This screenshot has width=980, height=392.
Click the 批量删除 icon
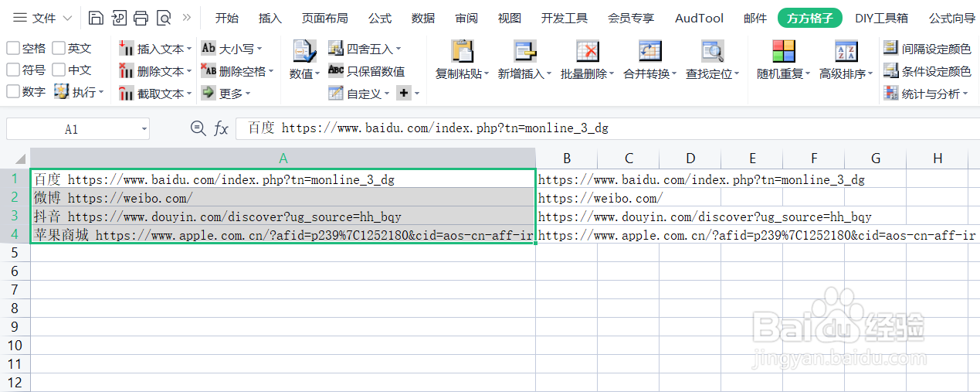coord(588,51)
